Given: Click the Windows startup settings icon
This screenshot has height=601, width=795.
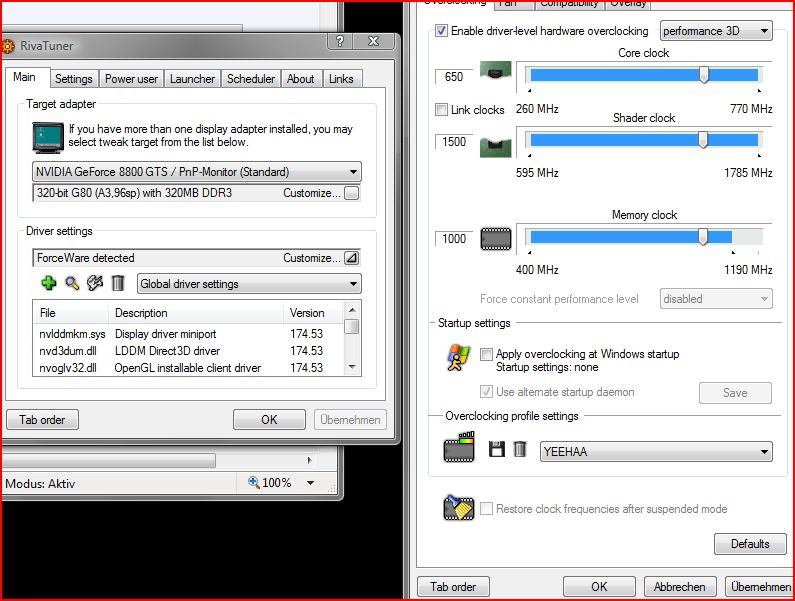Looking at the screenshot, I should 458,358.
